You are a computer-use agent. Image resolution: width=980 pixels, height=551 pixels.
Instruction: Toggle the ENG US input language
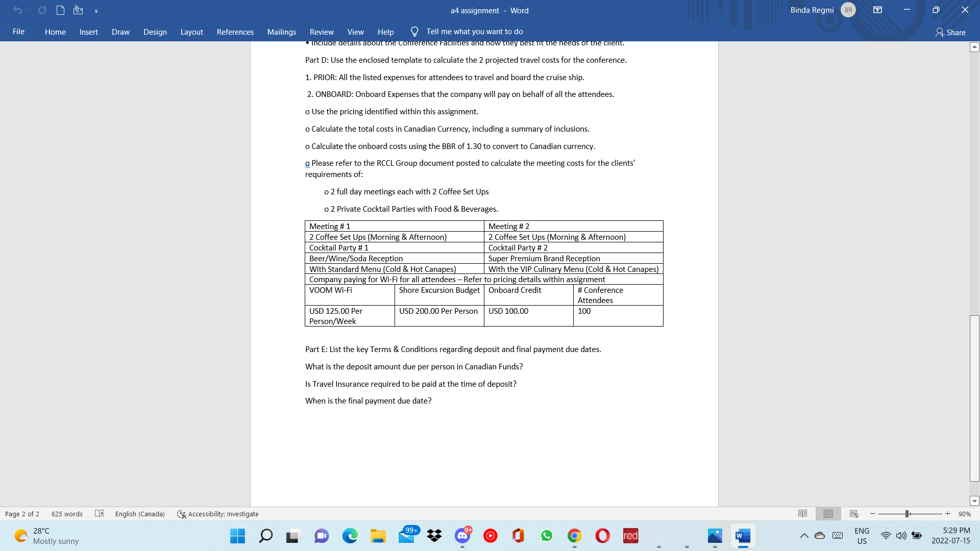coord(862,536)
